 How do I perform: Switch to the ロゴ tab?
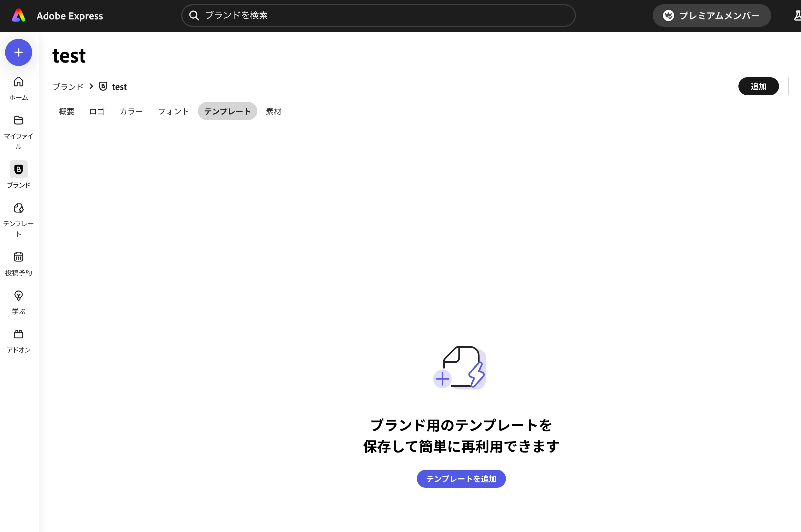click(x=97, y=111)
